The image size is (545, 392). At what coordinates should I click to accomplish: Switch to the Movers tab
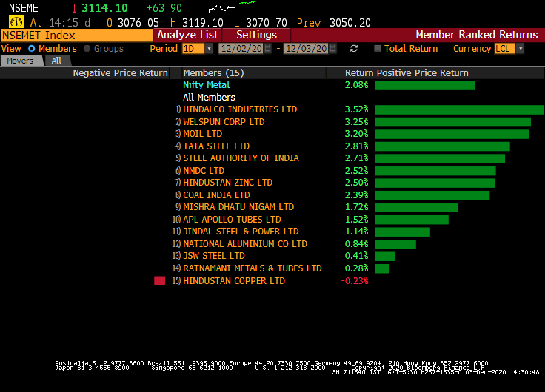point(20,61)
